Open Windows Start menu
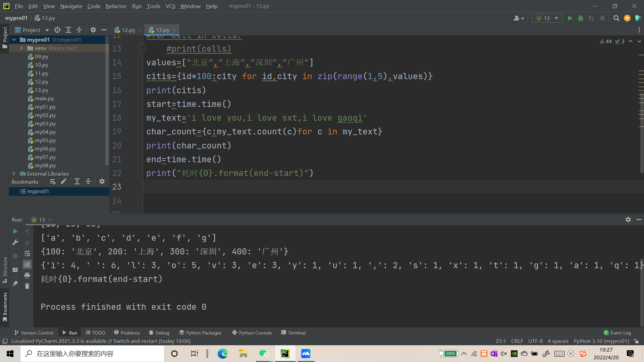Image resolution: width=644 pixels, height=362 pixels. pyautogui.click(x=10, y=354)
